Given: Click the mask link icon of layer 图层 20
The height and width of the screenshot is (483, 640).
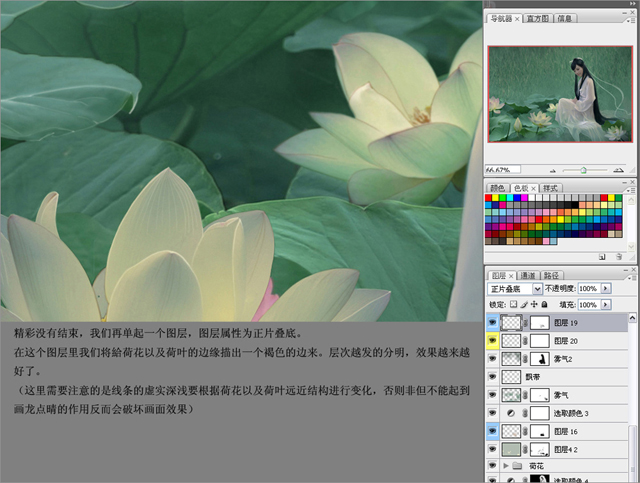Looking at the screenshot, I should (x=526, y=341).
